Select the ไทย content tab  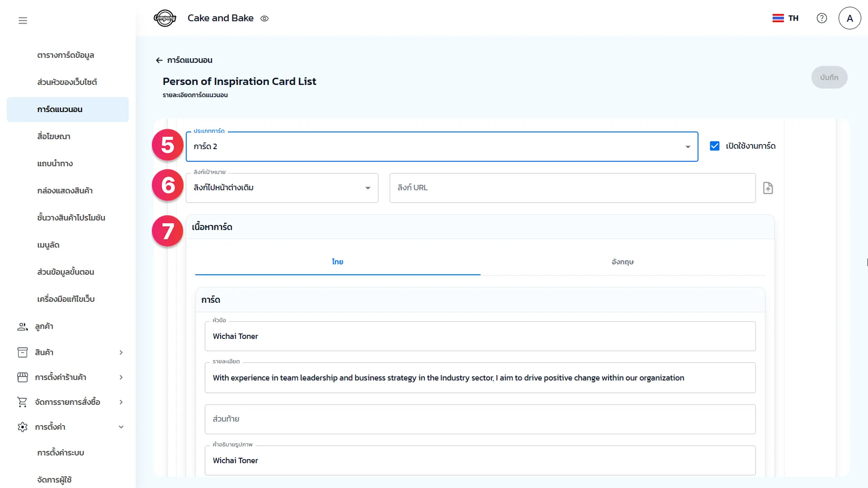click(x=337, y=262)
